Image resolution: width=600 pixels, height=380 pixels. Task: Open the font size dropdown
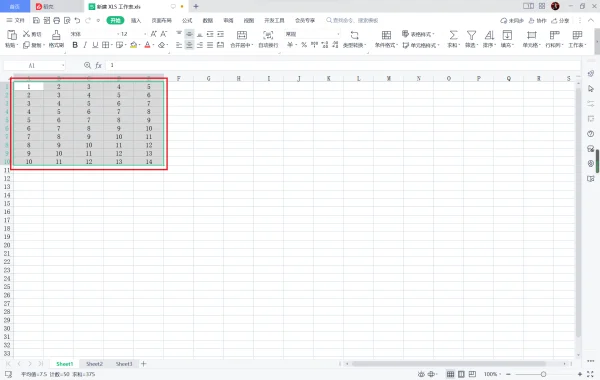click(145, 34)
